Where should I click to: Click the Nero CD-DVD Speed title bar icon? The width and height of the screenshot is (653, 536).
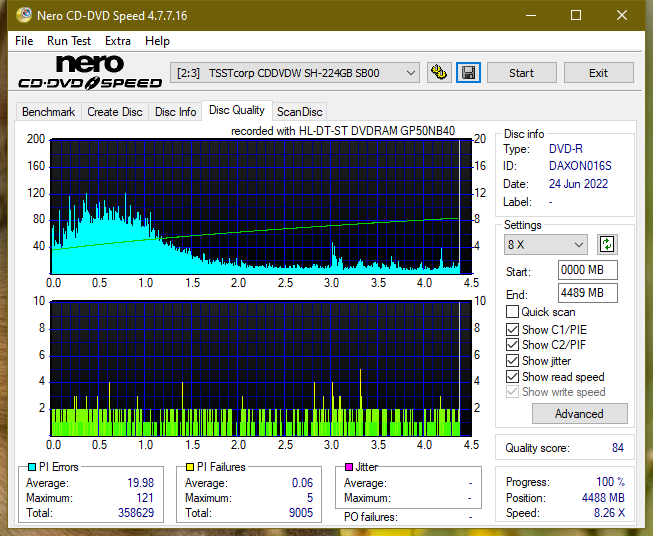24,15
